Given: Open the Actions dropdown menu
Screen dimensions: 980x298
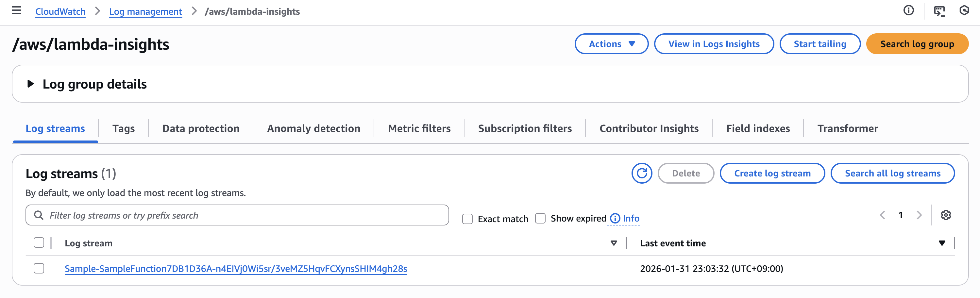Looking at the screenshot, I should (611, 44).
